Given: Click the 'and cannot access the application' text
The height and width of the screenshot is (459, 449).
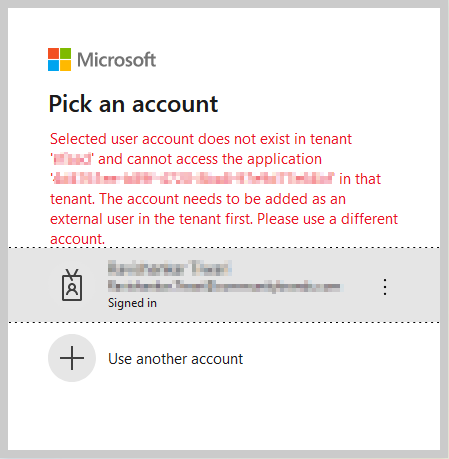Looking at the screenshot, I should pyautogui.click(x=210, y=159).
